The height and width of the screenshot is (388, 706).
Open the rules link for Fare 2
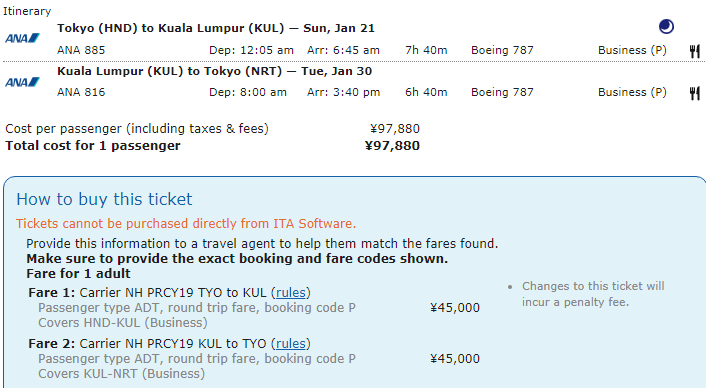pyautogui.click(x=290, y=343)
